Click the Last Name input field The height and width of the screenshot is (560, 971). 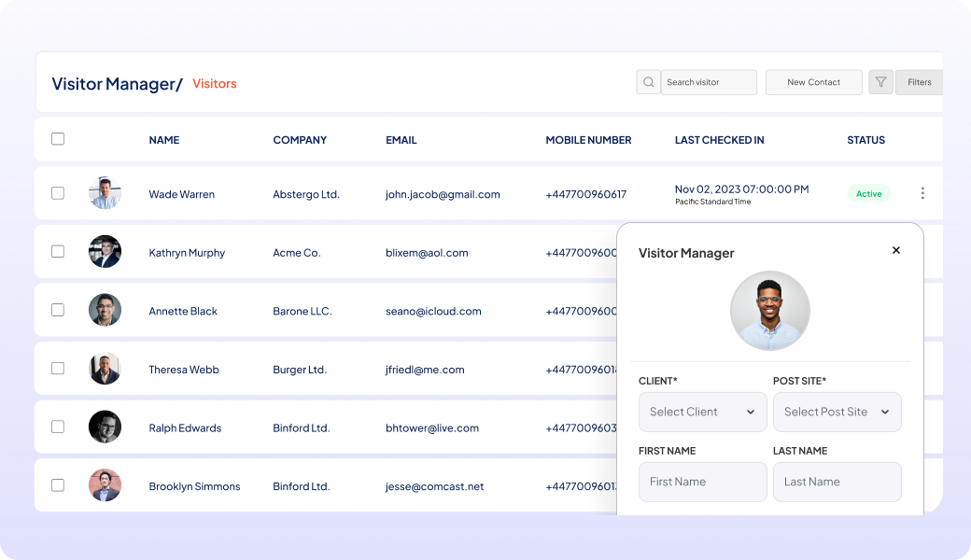point(837,482)
